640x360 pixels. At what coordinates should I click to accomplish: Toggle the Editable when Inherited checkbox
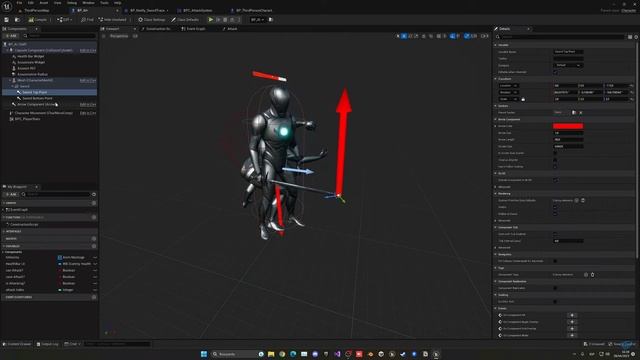pyautogui.click(x=556, y=72)
